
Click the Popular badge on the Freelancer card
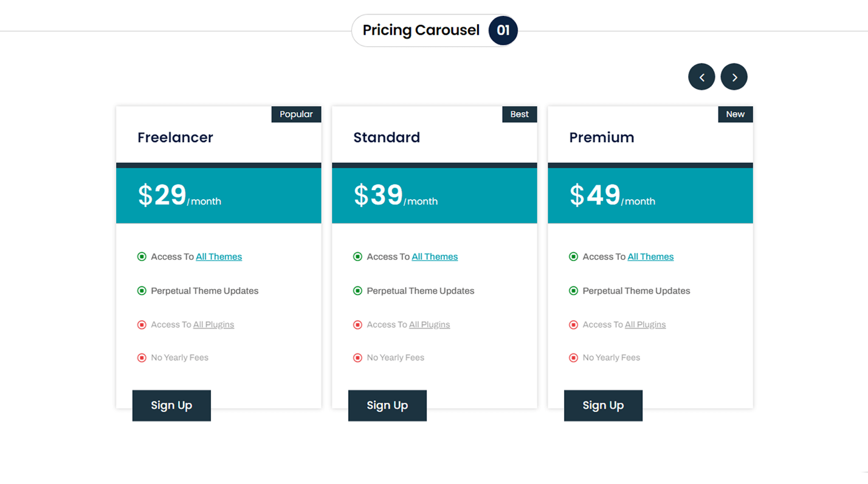(296, 114)
